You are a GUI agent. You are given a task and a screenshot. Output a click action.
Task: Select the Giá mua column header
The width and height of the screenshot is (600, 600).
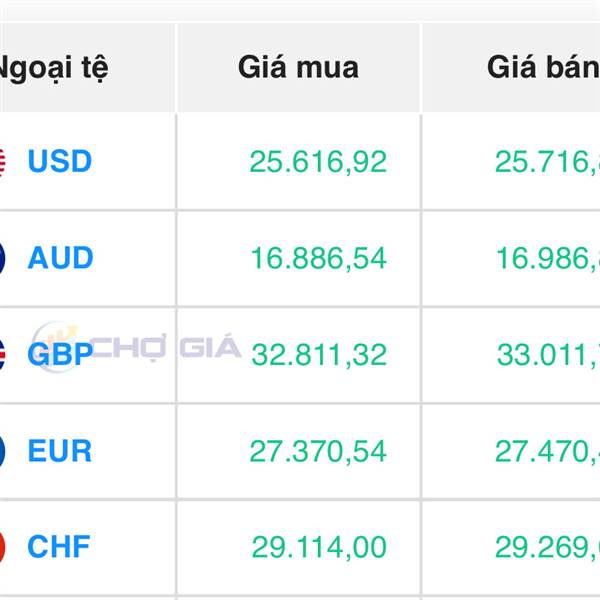(x=298, y=68)
